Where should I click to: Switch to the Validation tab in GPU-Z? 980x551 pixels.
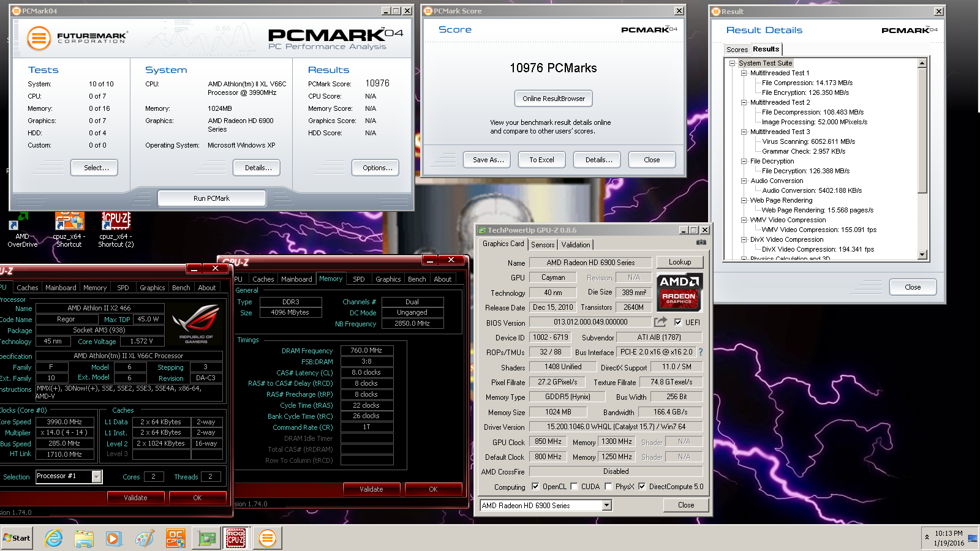click(576, 245)
